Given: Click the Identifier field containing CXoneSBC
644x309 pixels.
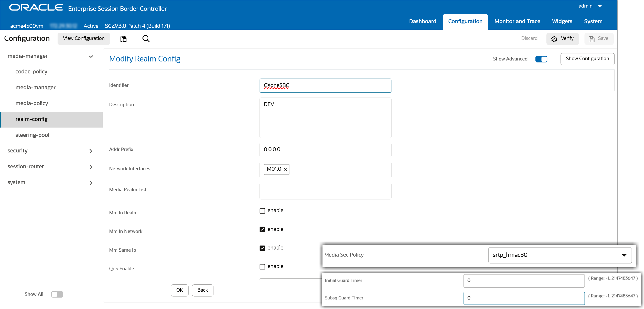Looking at the screenshot, I should tap(325, 86).
